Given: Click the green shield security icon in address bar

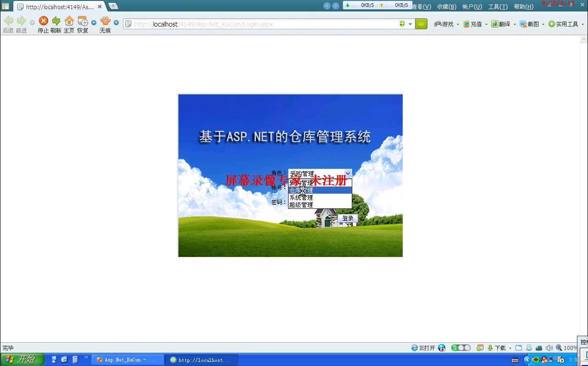Looking at the screenshot, I should click(x=402, y=24).
